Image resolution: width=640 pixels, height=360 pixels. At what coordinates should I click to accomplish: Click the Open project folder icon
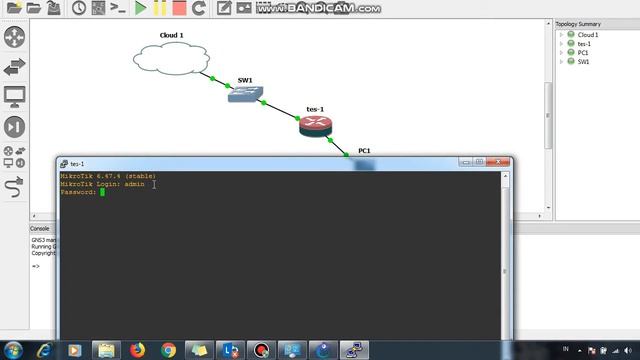33,7
